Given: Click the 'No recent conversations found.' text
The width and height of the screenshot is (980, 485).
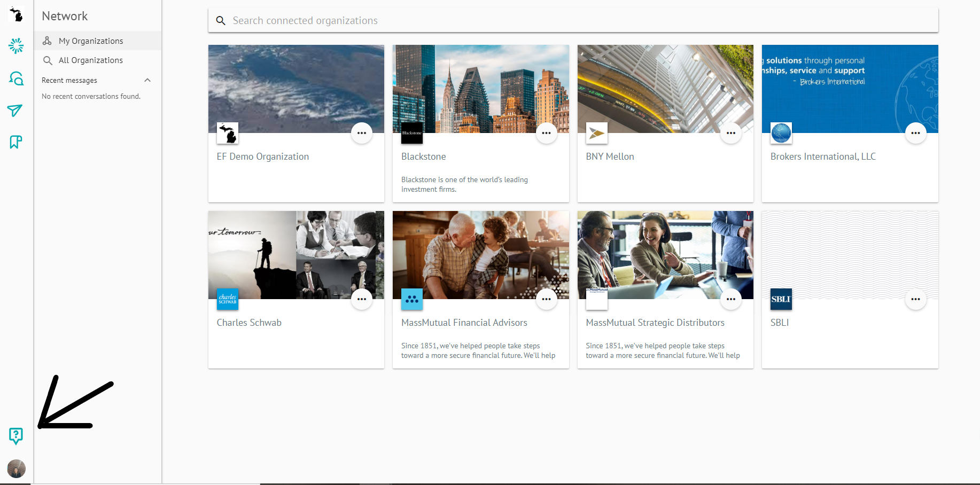Looking at the screenshot, I should 91,97.
